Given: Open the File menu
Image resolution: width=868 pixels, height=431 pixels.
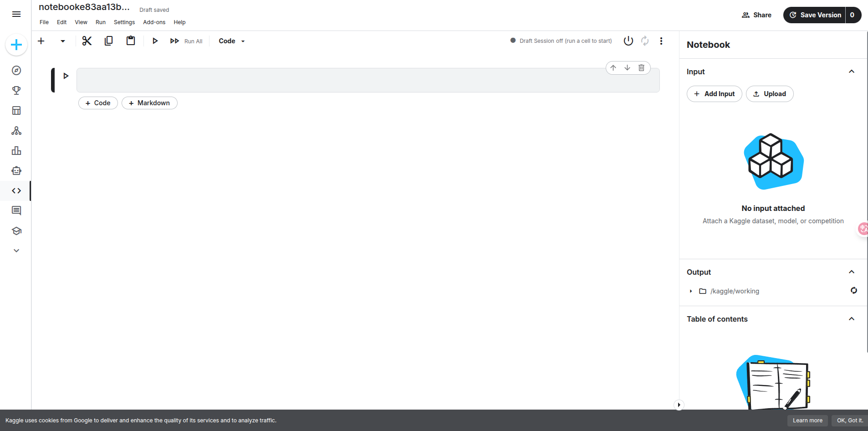Looking at the screenshot, I should [44, 22].
